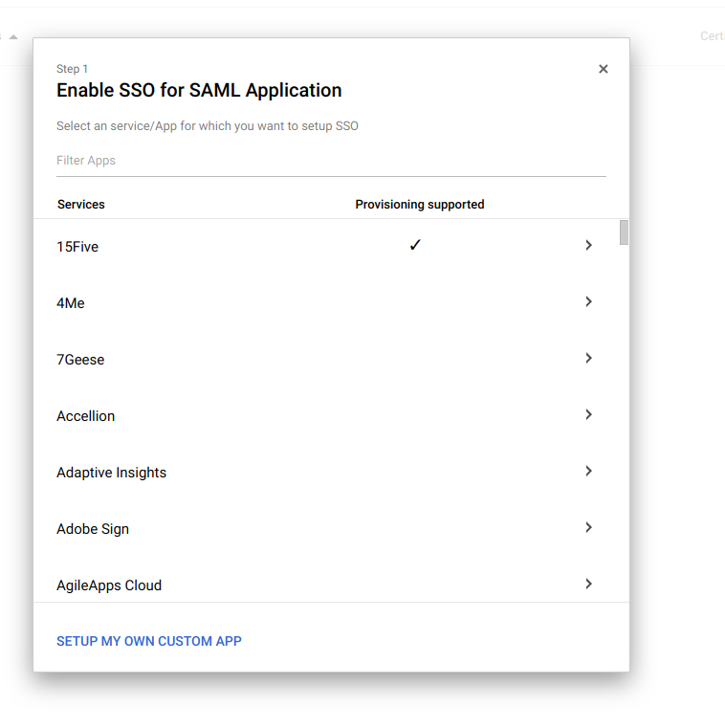
Task: Select the AgileApps Cloud service name
Action: (x=109, y=585)
